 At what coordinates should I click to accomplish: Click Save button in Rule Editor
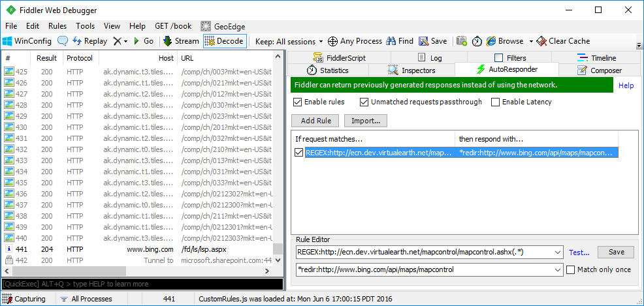click(x=616, y=252)
